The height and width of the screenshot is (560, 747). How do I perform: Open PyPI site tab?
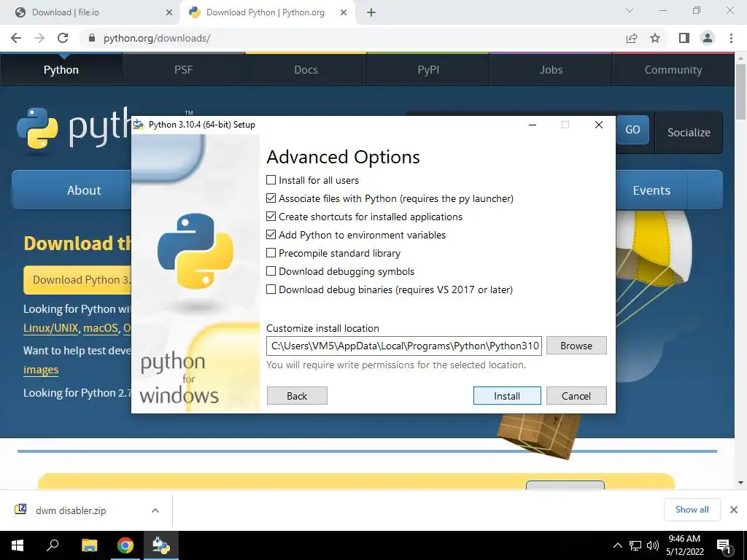click(428, 69)
